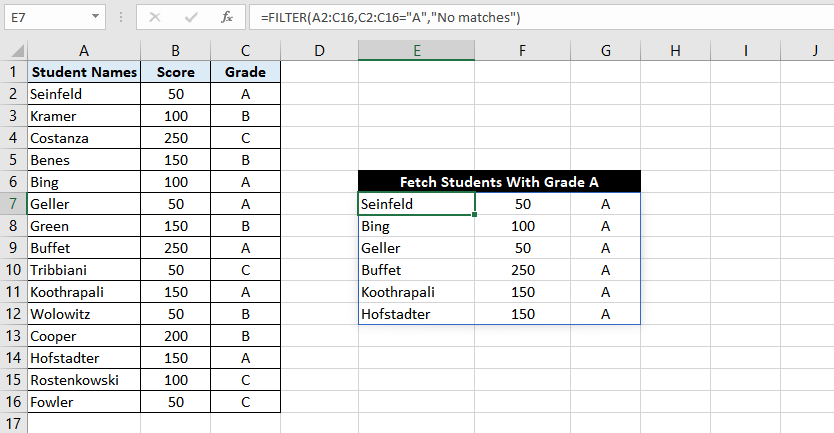Select row 7 header
Viewport: 834px width, 433px height.
tap(13, 204)
